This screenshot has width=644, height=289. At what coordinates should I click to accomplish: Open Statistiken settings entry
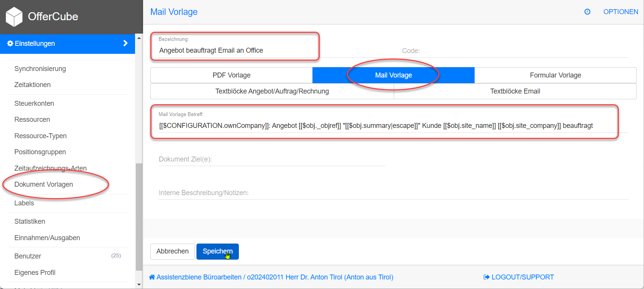pos(30,221)
